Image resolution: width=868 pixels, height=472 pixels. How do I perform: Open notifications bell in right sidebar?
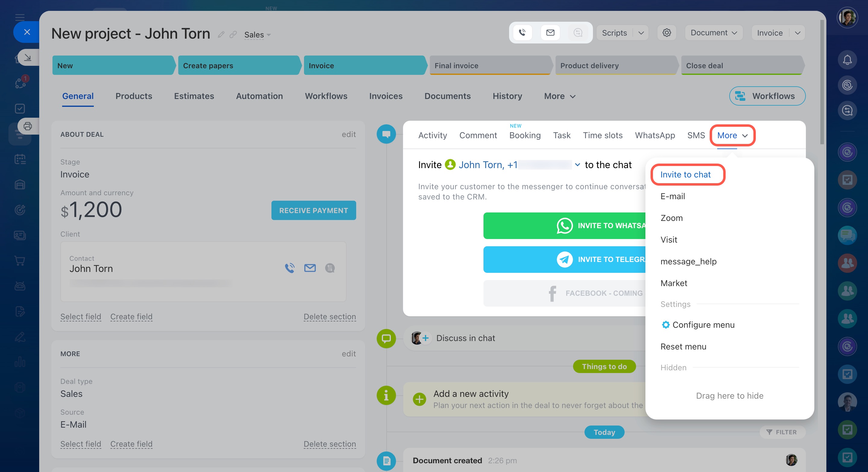[x=847, y=60]
